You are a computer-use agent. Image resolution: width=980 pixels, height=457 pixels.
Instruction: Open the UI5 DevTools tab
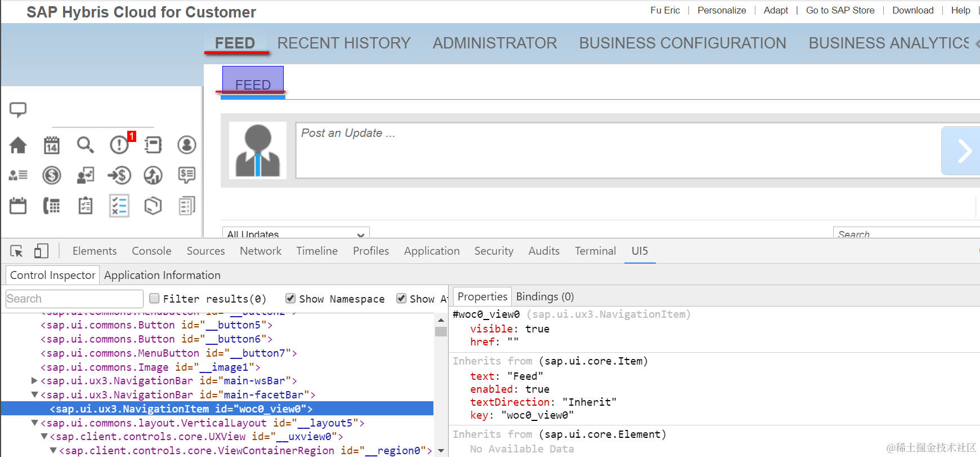point(640,251)
